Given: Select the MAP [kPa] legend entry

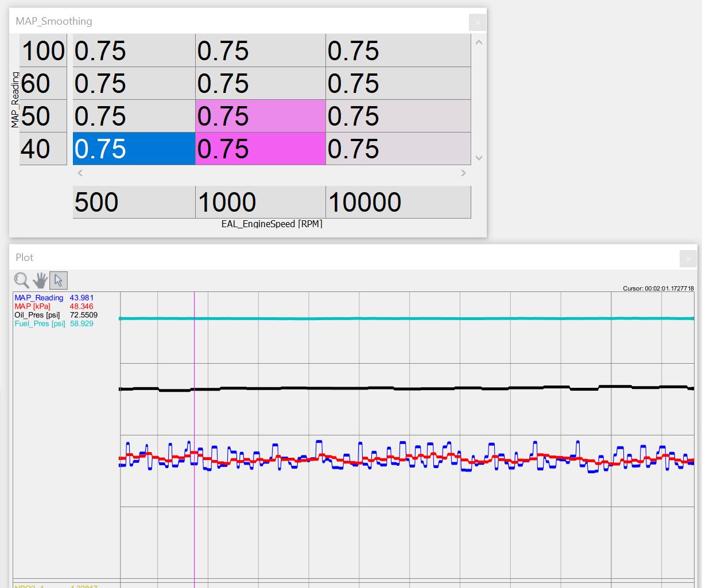Looking at the screenshot, I should pyautogui.click(x=33, y=306).
